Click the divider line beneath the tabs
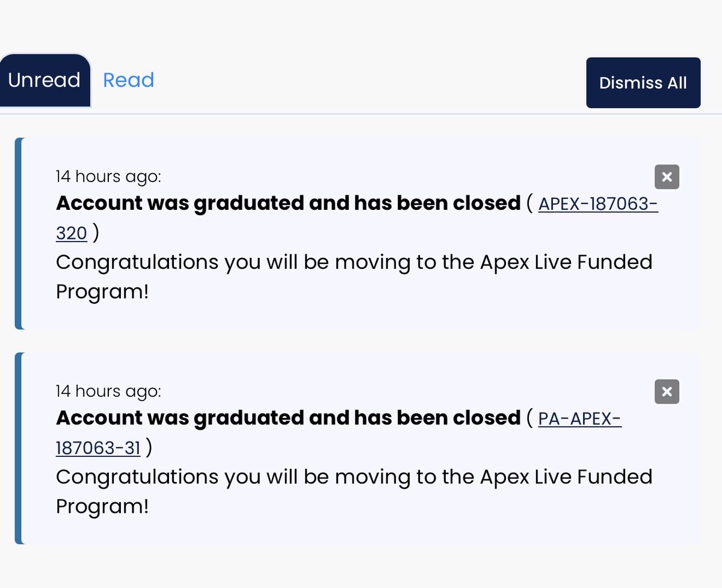 pos(361,114)
